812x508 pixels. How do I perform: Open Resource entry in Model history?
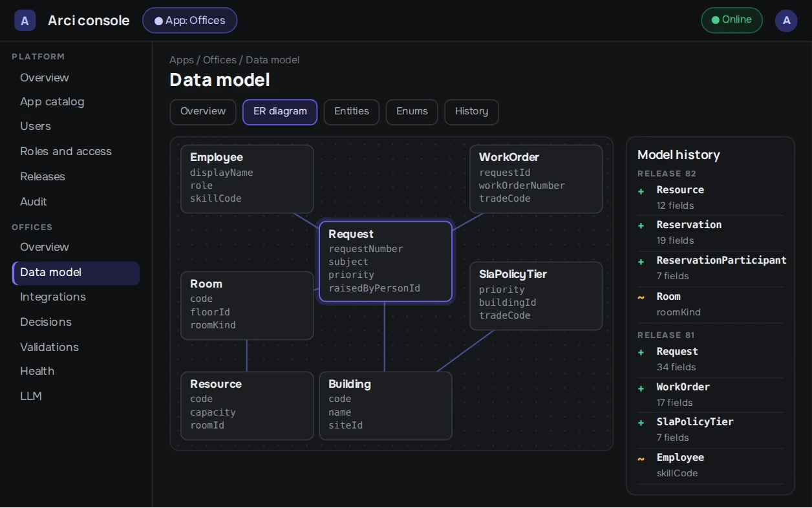coord(710,198)
